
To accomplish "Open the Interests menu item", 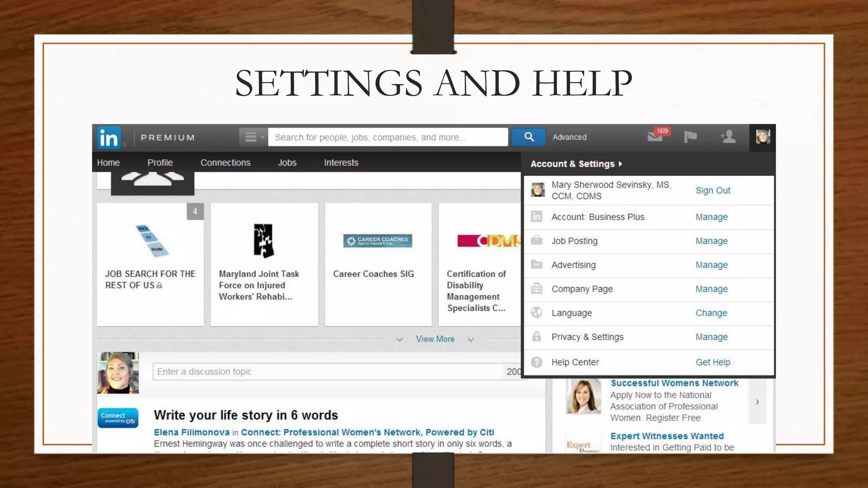I will 341,163.
